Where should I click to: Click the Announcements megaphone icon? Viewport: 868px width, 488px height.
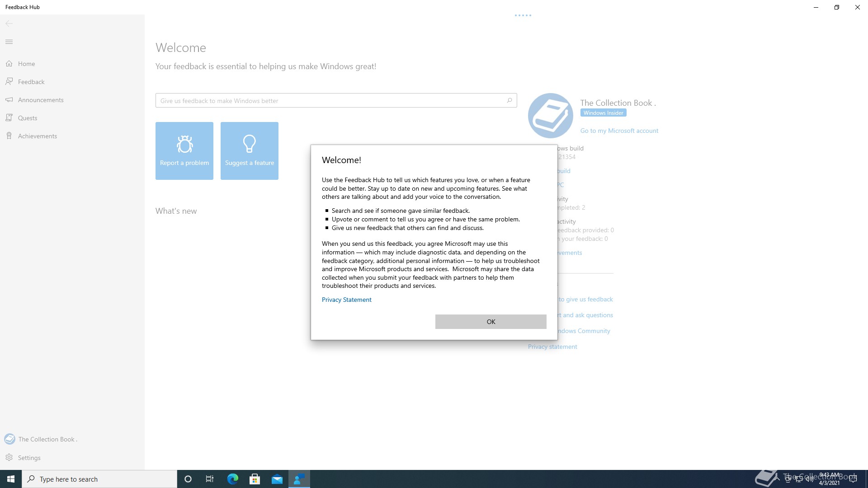coord(9,100)
